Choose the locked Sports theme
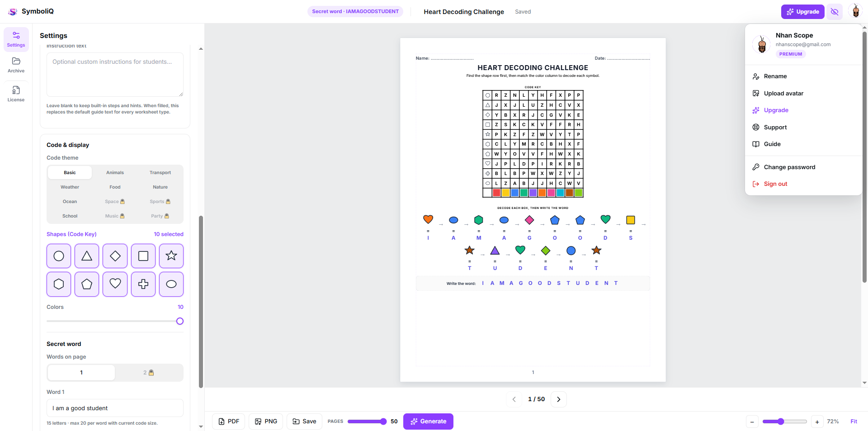868x431 pixels. click(160, 201)
